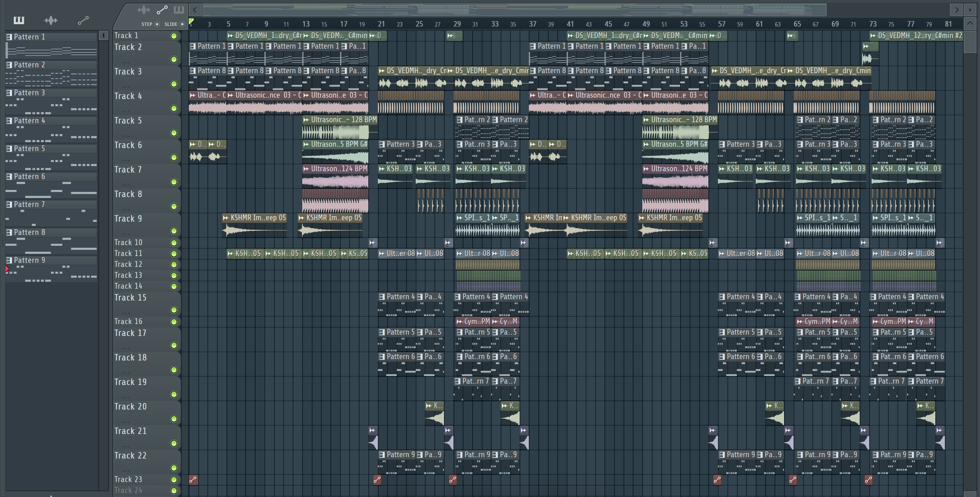The height and width of the screenshot is (497, 980).
Task: Jump to bar 41 on the timeline ruler
Action: pos(570,24)
